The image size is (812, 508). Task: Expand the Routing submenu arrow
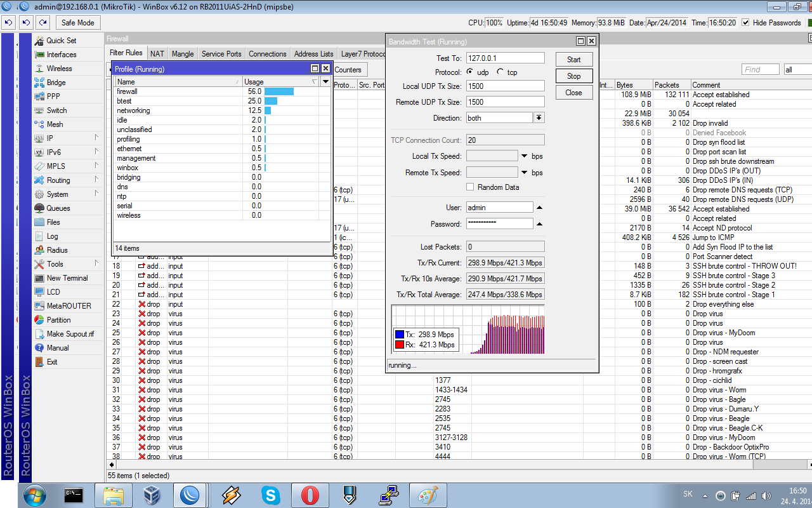click(96, 180)
